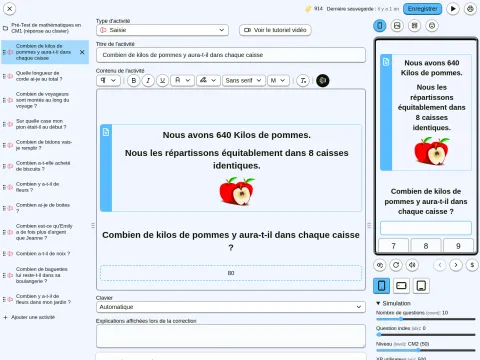This screenshot has height=360, width=480.
Task: Open the Sans serif font dropdown
Action: point(244,80)
